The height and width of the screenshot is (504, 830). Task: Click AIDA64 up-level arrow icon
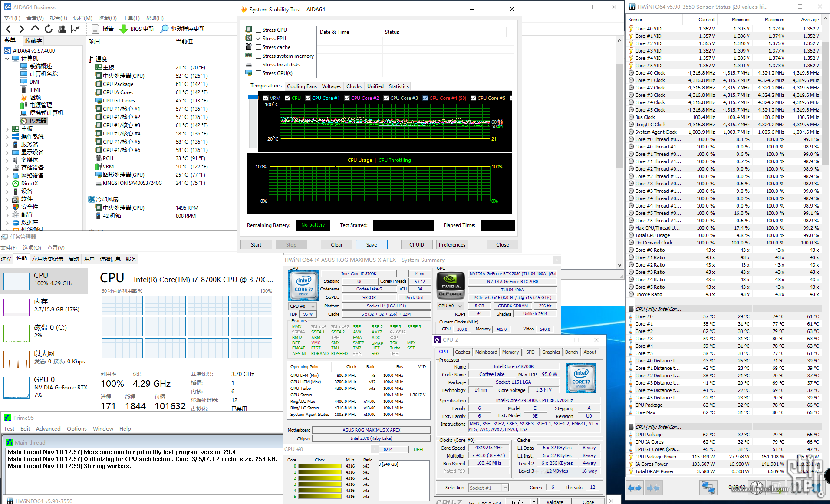click(35, 28)
